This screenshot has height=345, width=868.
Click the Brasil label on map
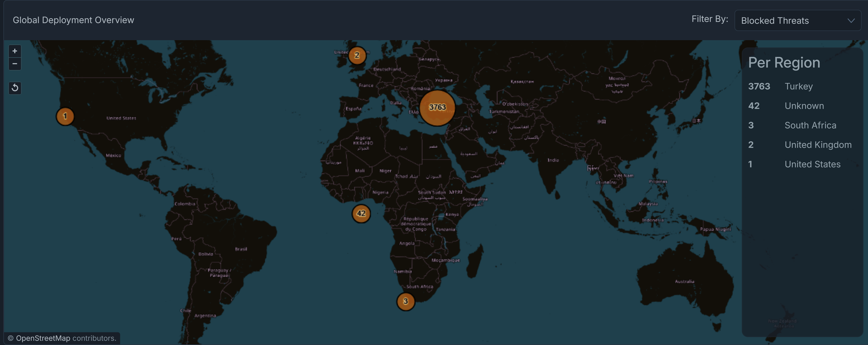click(x=241, y=249)
